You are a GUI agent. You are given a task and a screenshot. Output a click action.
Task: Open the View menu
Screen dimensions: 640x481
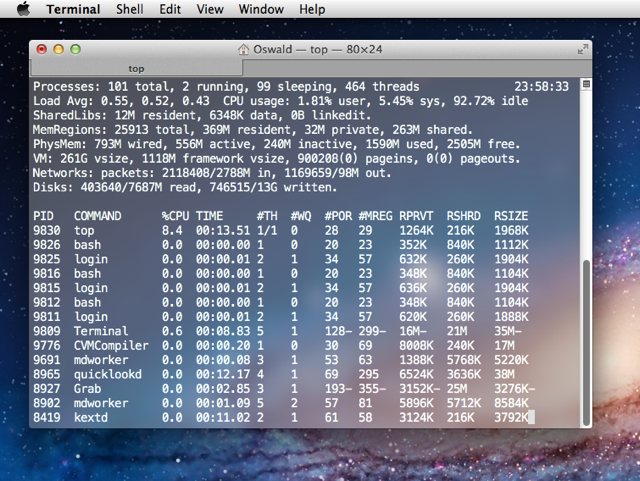[210, 9]
